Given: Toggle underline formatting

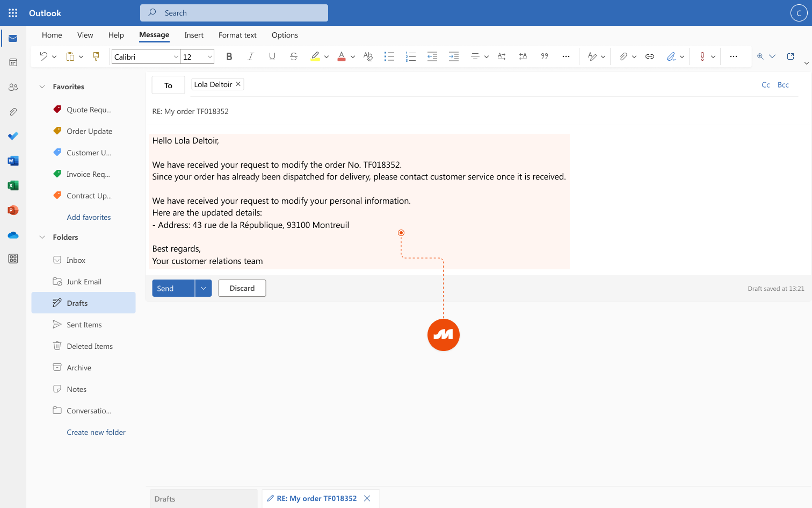Looking at the screenshot, I should (x=272, y=56).
